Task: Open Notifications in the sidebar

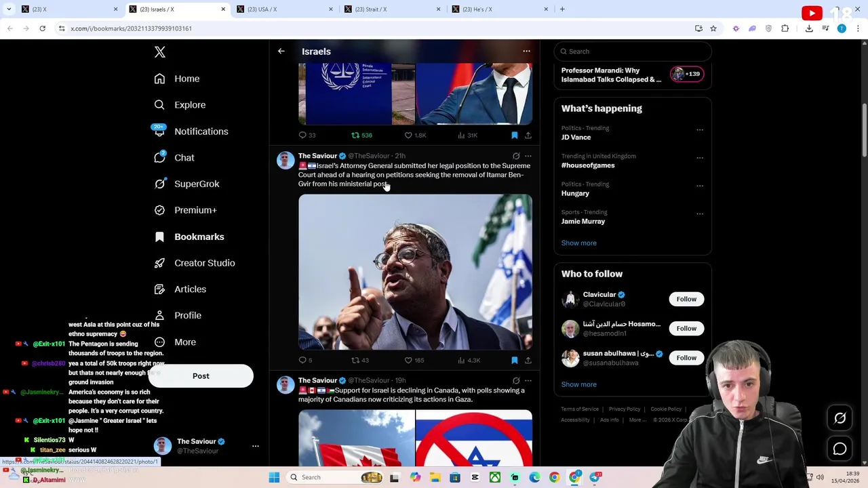Action: pos(191,131)
